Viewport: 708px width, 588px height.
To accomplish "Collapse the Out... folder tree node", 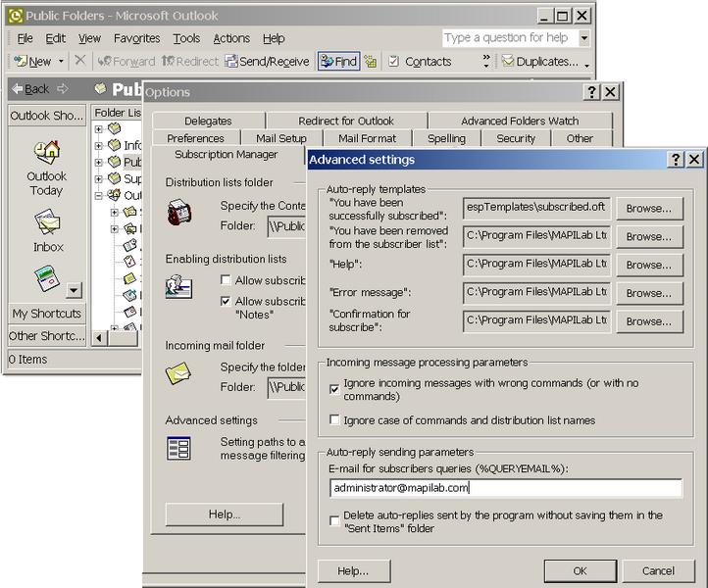I will coord(98,195).
